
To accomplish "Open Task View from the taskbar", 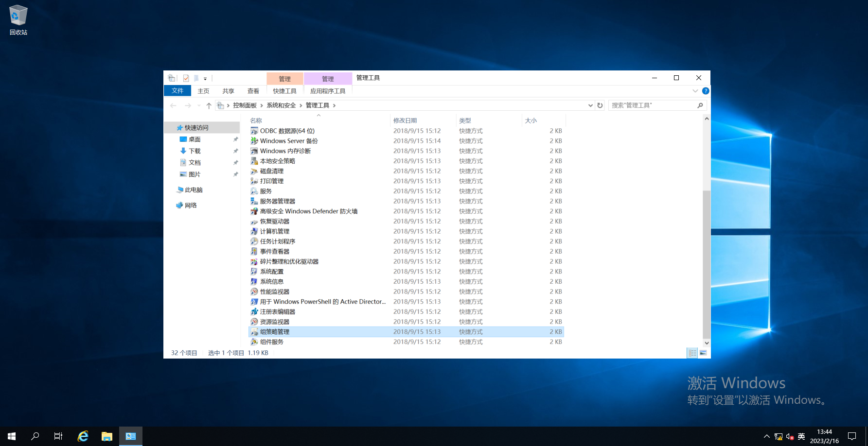I will [x=58, y=436].
